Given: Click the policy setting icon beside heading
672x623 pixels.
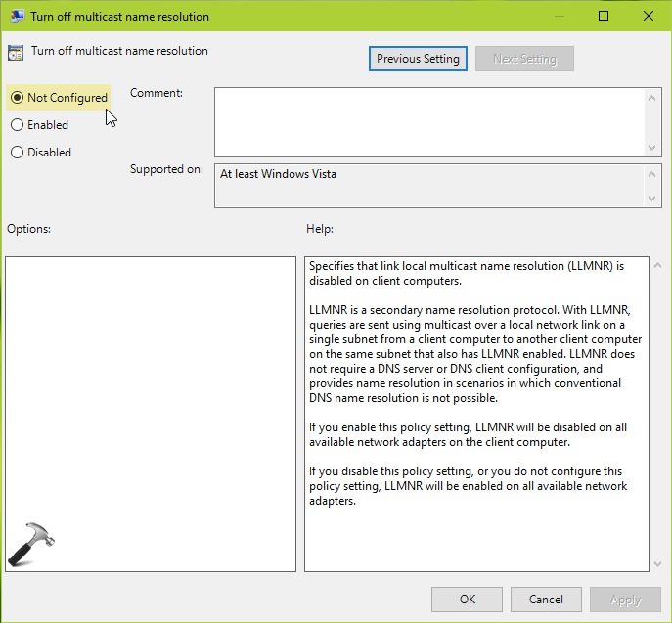Looking at the screenshot, I should pos(16,53).
